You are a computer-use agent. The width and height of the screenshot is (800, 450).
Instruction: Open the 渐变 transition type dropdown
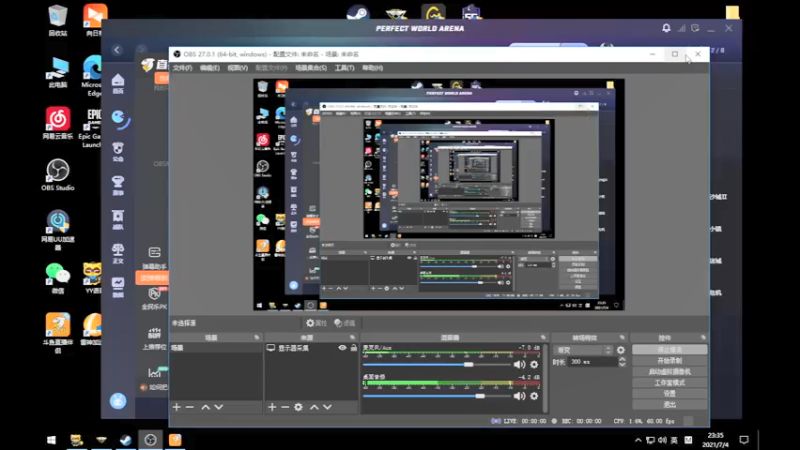click(x=583, y=350)
